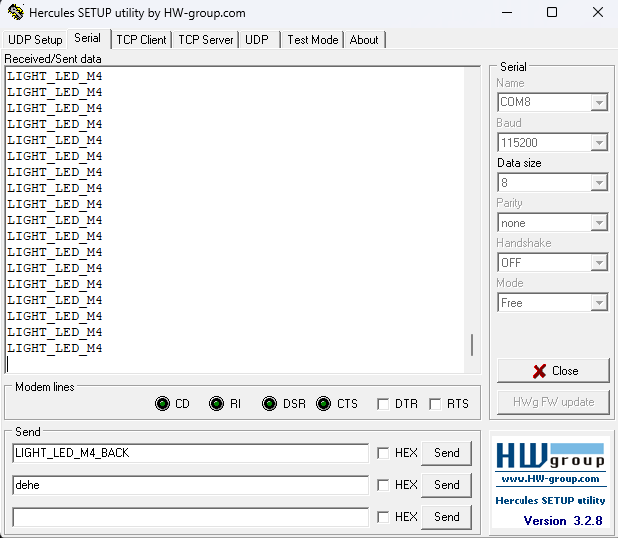Toggle HEX for LIGHT_LED_M4_BACK send line

pyautogui.click(x=383, y=453)
